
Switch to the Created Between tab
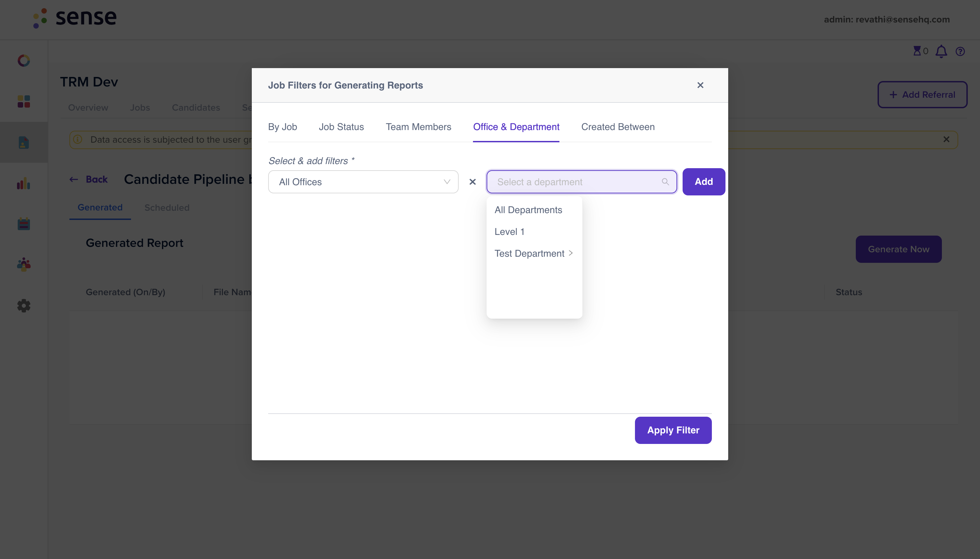618,127
